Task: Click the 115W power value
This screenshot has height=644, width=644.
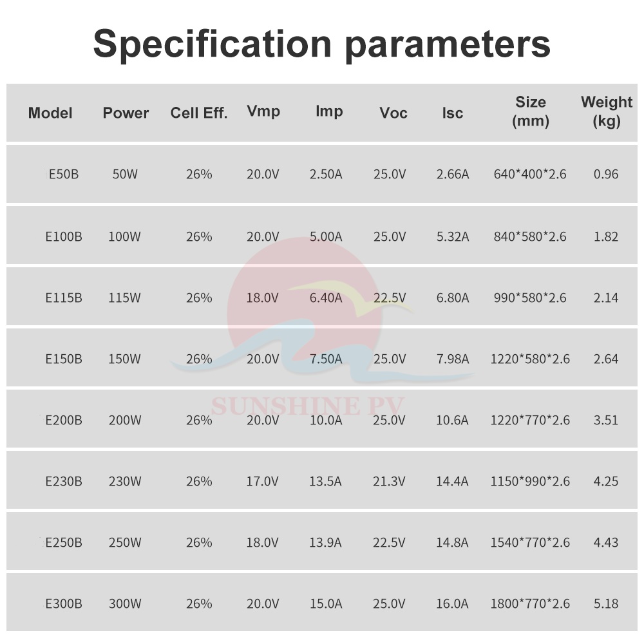Action: point(124,298)
